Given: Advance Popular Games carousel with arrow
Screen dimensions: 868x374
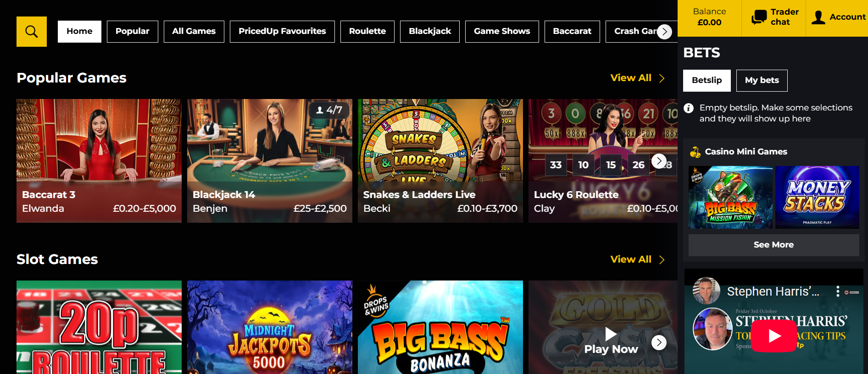Looking at the screenshot, I should point(659,161).
